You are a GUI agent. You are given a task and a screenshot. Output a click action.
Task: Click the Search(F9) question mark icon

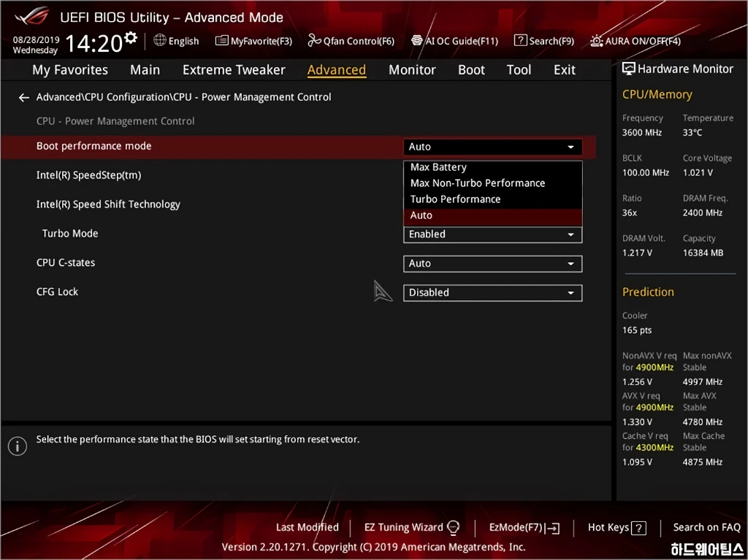[520, 41]
